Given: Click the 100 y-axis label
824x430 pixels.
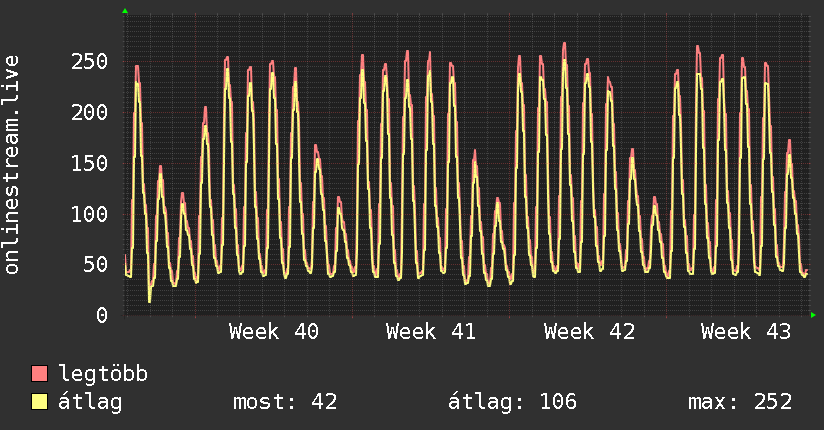Looking at the screenshot, I should [x=89, y=214].
